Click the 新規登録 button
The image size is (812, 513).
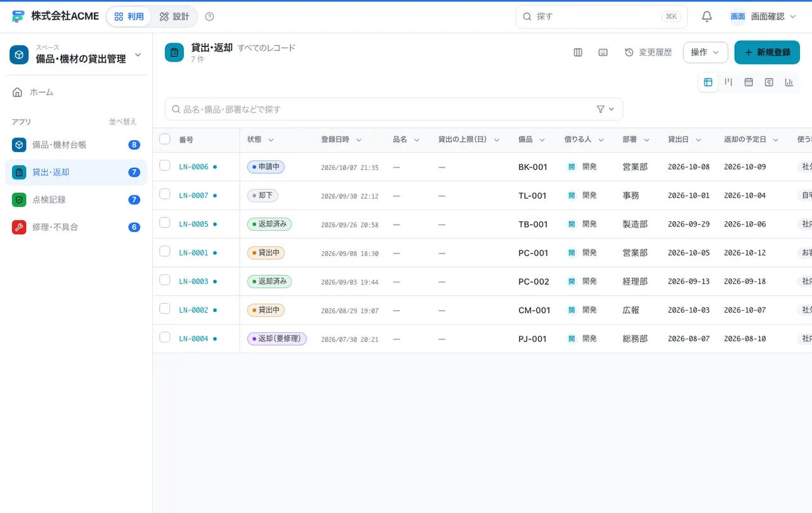767,53
